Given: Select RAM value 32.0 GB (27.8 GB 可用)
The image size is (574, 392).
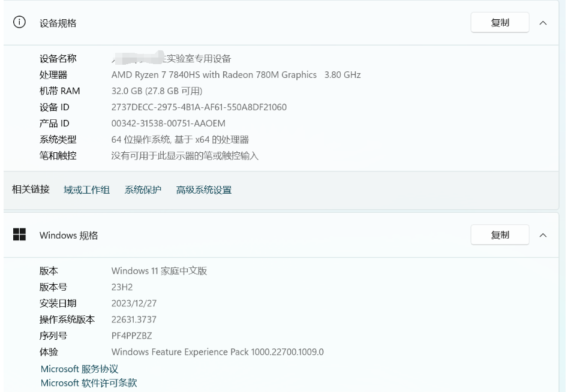Looking at the screenshot, I should pyautogui.click(x=157, y=91).
